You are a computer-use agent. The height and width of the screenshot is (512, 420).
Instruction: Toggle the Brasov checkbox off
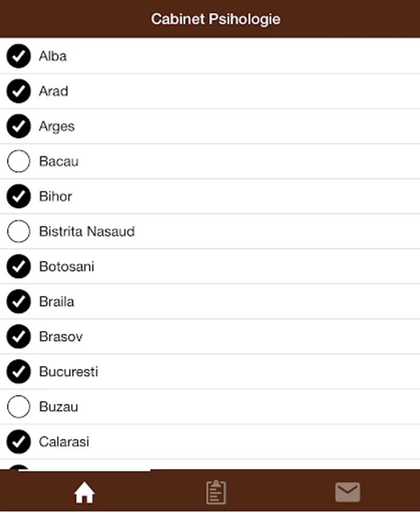pyautogui.click(x=19, y=337)
